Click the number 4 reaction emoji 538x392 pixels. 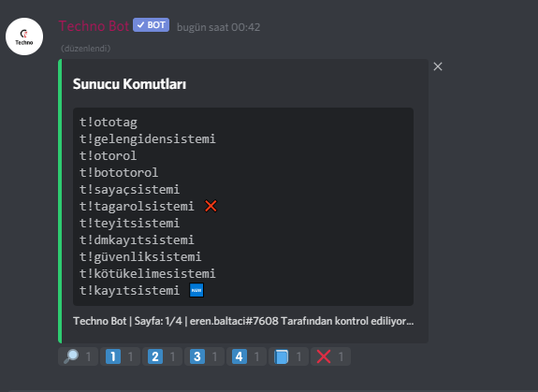point(246,356)
